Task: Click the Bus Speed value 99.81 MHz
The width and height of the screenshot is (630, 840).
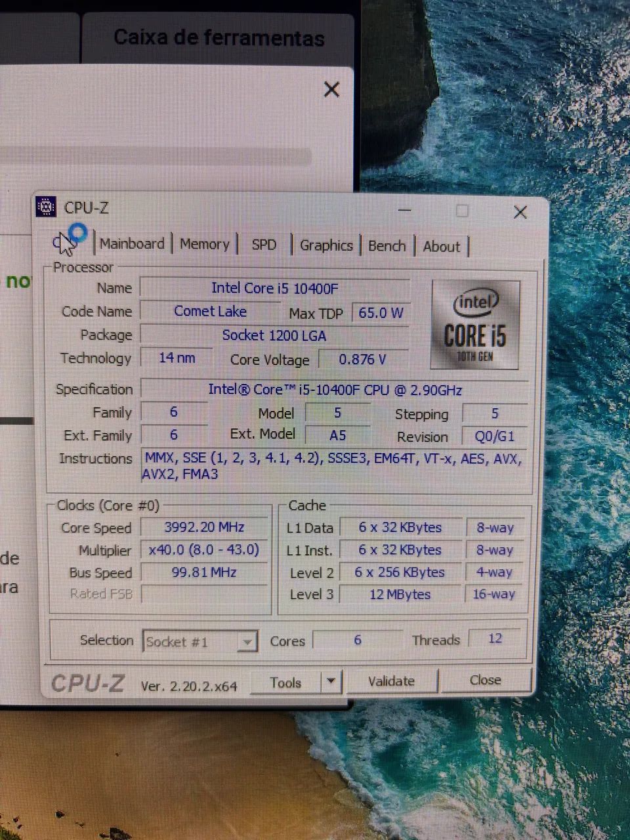Action: pyautogui.click(x=204, y=572)
